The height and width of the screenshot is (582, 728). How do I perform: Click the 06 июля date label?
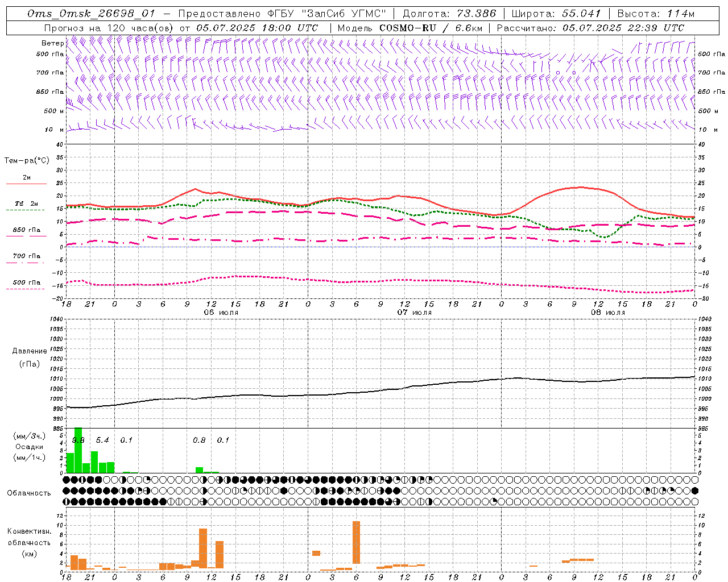[x=221, y=313]
